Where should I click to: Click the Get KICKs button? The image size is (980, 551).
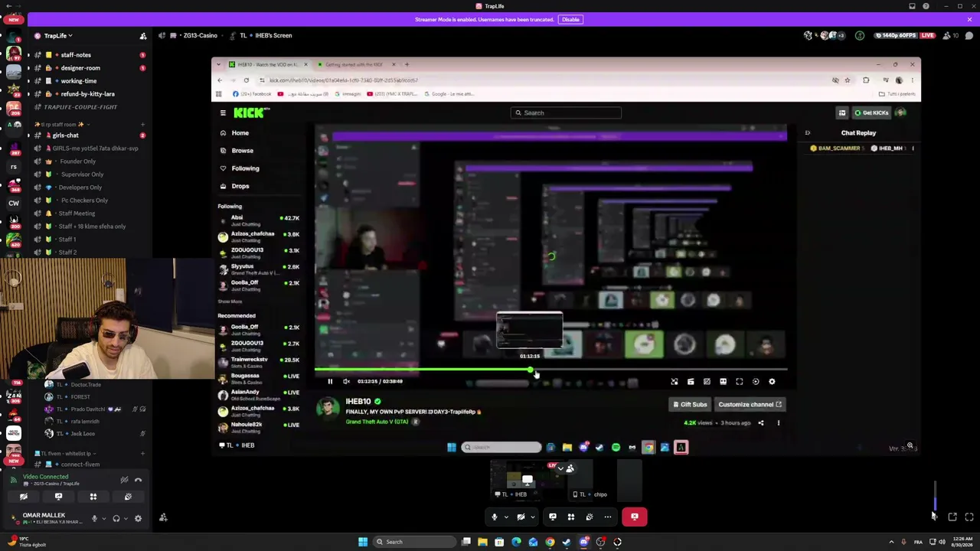872,113
